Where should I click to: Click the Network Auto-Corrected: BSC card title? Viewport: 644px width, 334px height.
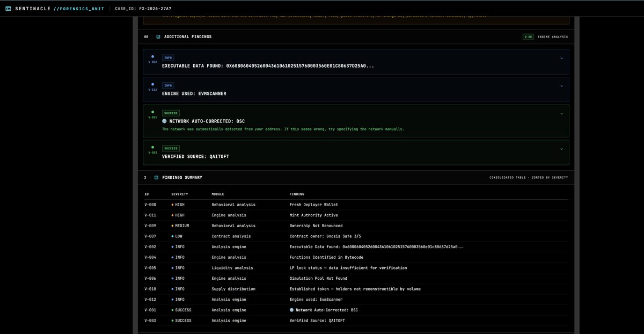click(207, 121)
